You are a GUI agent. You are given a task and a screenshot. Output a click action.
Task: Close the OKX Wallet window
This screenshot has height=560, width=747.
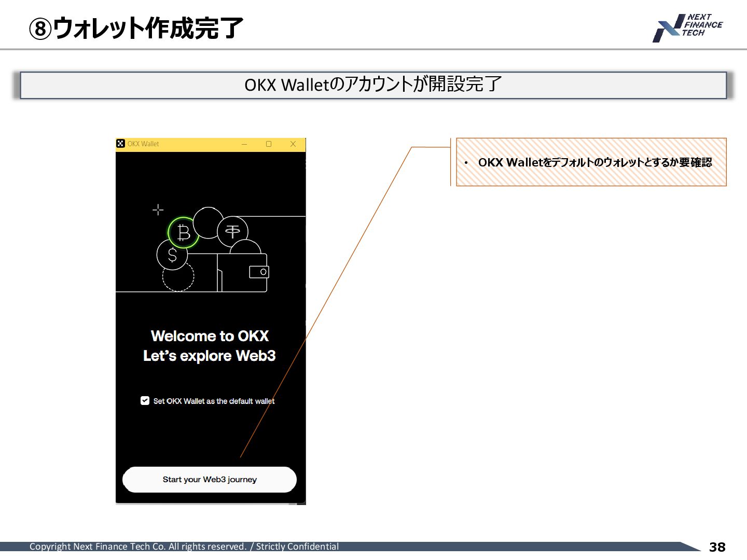click(x=293, y=144)
